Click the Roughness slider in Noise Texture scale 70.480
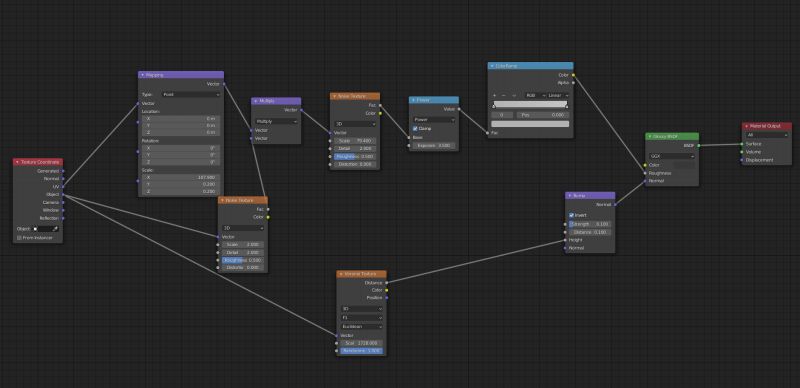800x388 pixels. [x=355, y=156]
